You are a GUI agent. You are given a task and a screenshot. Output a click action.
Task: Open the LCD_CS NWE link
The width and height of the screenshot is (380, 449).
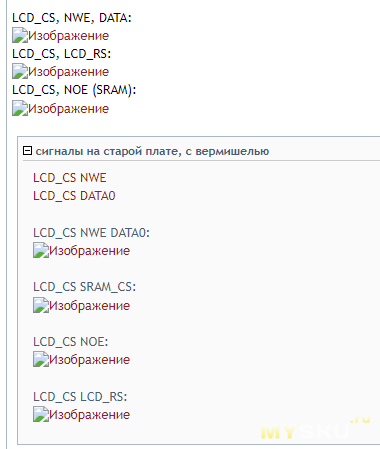[x=70, y=178]
